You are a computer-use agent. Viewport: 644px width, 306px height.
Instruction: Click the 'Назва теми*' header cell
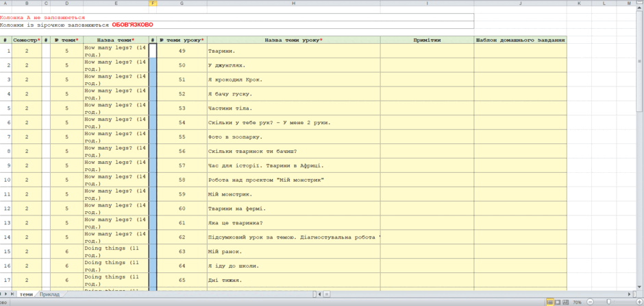click(x=116, y=40)
